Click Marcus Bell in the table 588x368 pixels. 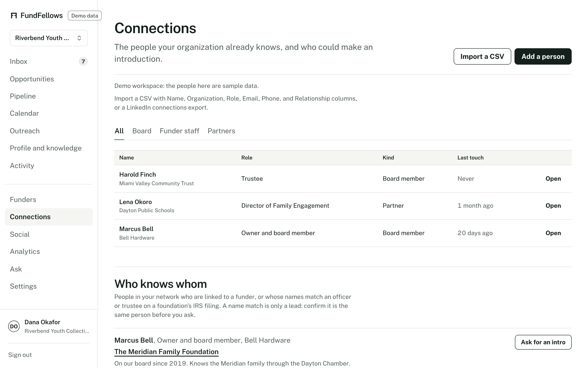136,229
